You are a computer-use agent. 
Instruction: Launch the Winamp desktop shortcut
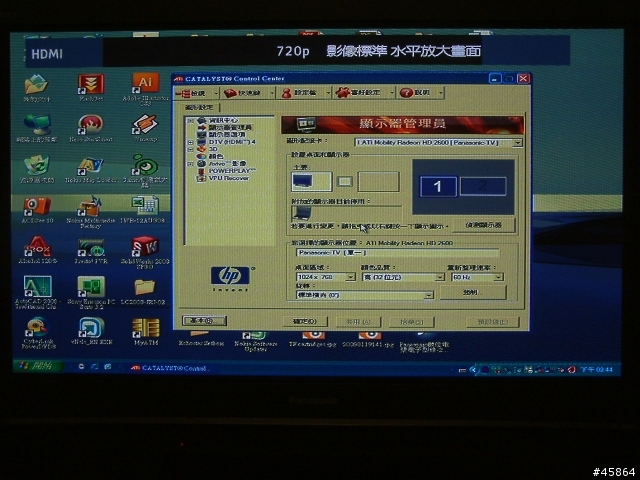point(145,128)
